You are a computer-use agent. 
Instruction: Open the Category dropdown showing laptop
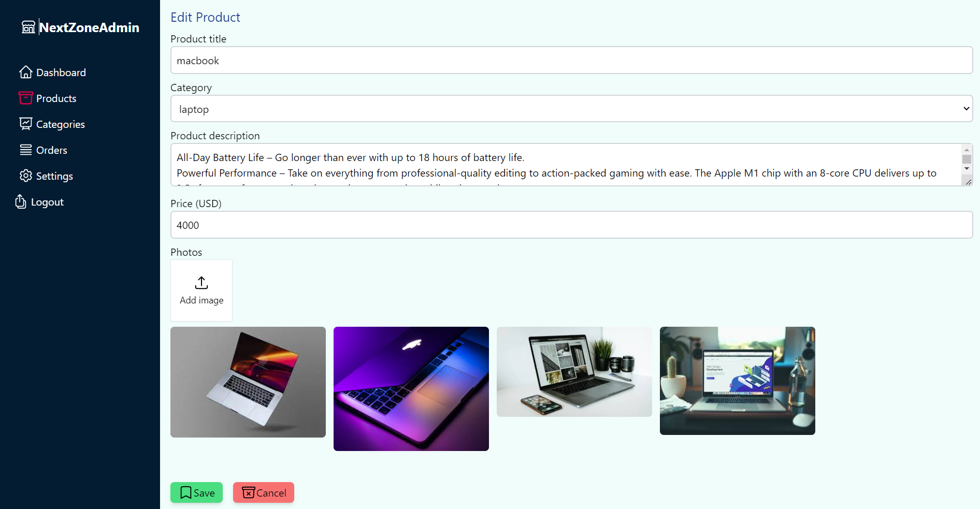click(570, 109)
